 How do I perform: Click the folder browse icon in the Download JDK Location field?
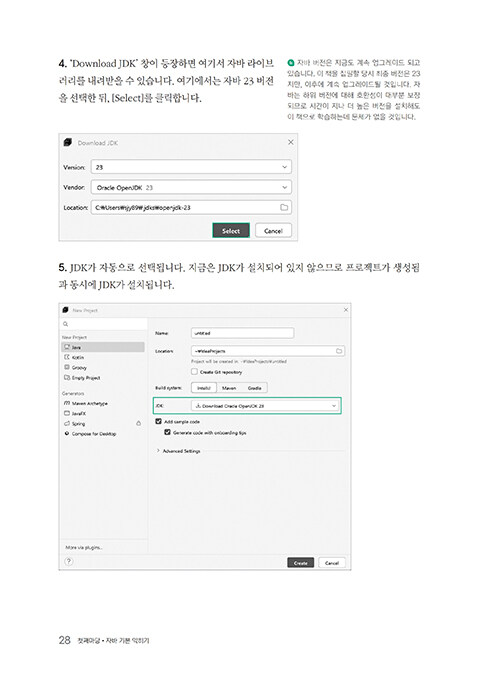(284, 208)
